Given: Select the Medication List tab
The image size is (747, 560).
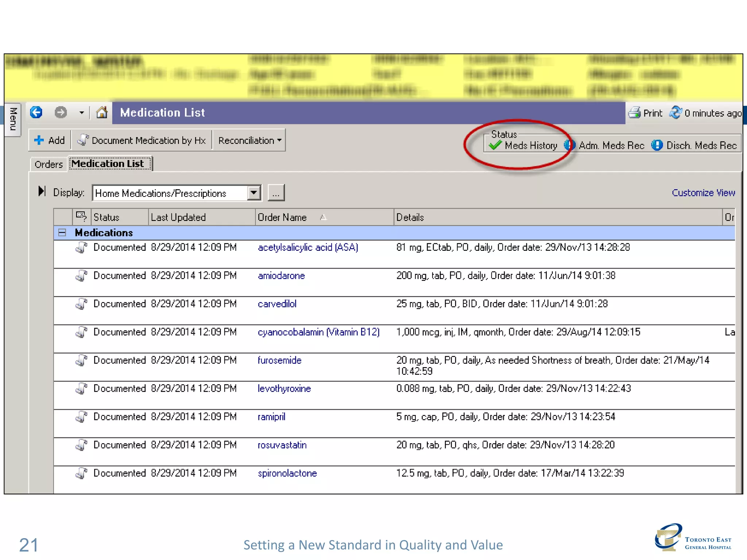Looking at the screenshot, I should click(108, 164).
